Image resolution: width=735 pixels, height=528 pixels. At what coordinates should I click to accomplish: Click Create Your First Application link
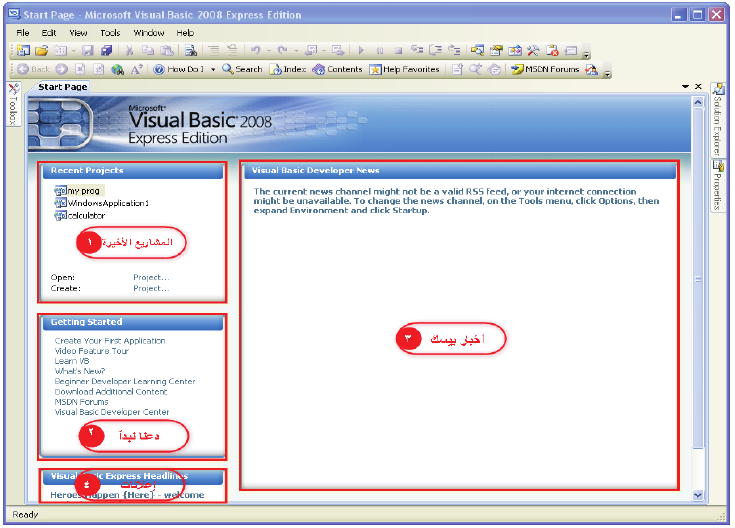coord(110,341)
